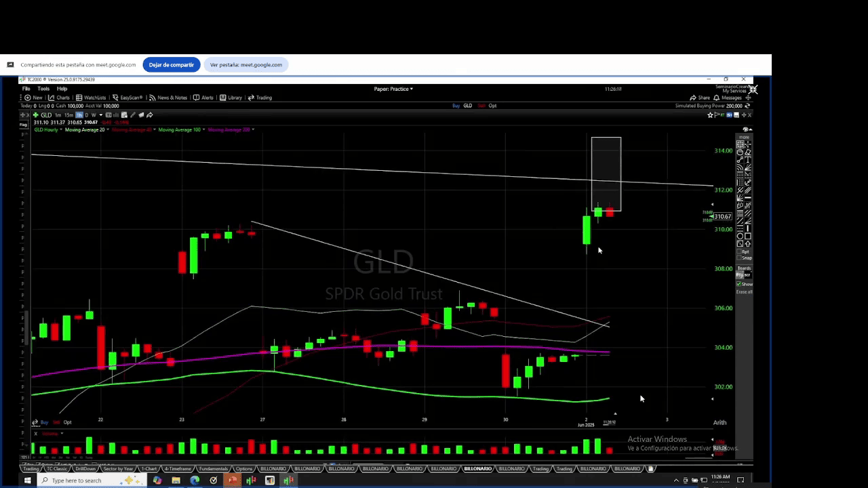
Task: Select the text drawing tool
Action: click(x=748, y=160)
